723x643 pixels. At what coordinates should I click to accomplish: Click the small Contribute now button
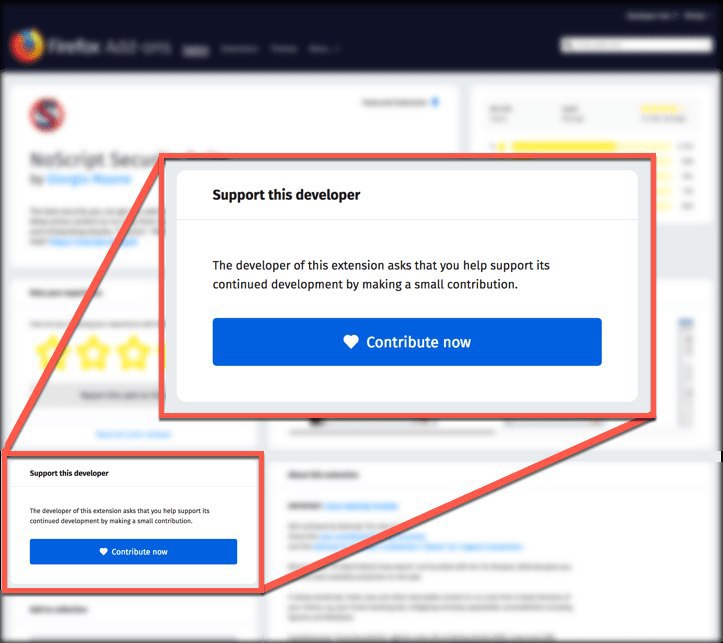pos(133,551)
